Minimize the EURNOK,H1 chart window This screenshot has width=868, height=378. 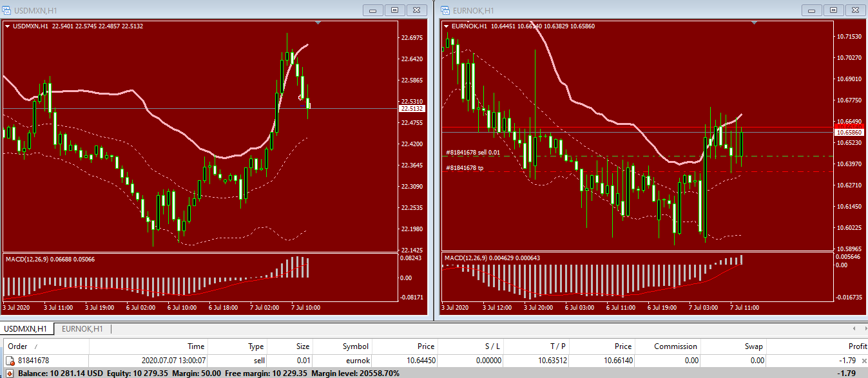tap(812, 10)
